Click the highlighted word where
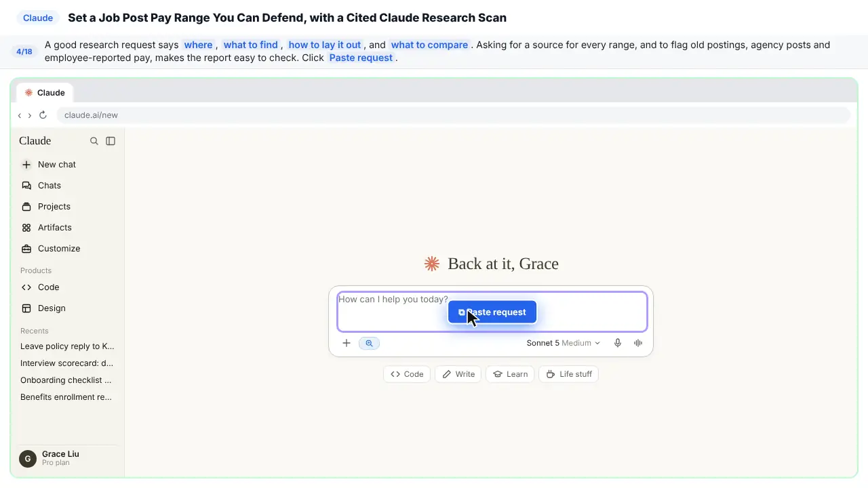The width and height of the screenshot is (868, 488). coord(199,45)
